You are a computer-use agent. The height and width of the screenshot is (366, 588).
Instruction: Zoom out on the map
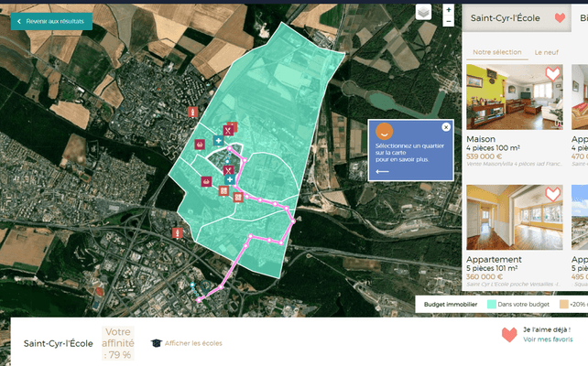pyautogui.click(x=448, y=20)
